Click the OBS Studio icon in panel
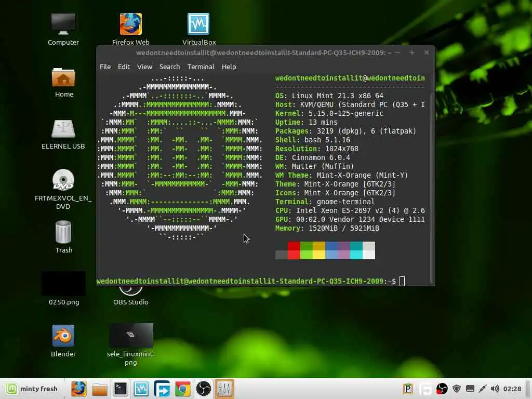 point(204,389)
